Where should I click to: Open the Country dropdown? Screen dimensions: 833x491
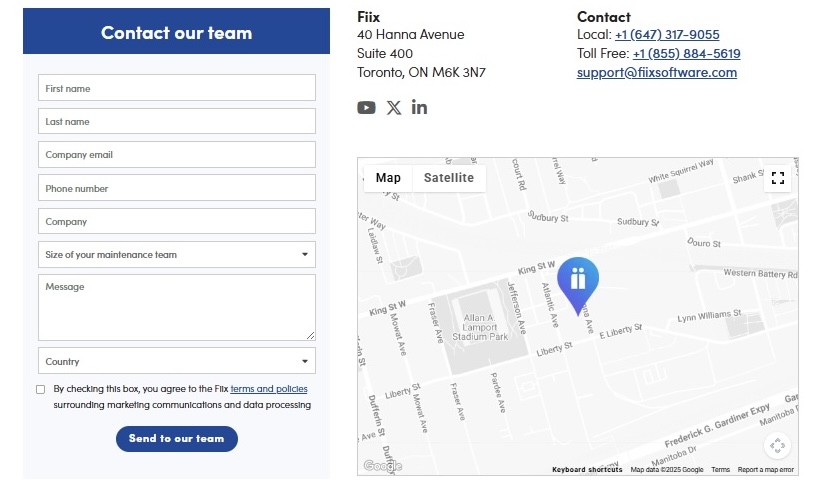(x=177, y=362)
